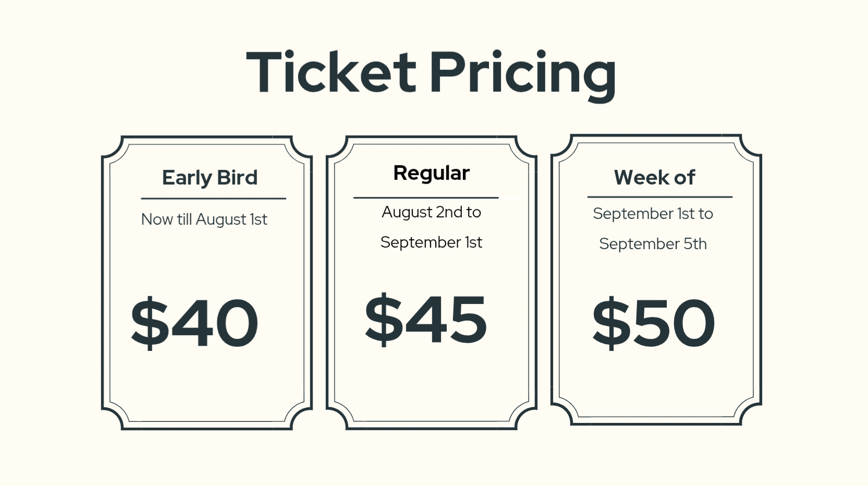Click divider line under Regular
Image resolution: width=868 pixels, height=486 pixels.
(426, 198)
